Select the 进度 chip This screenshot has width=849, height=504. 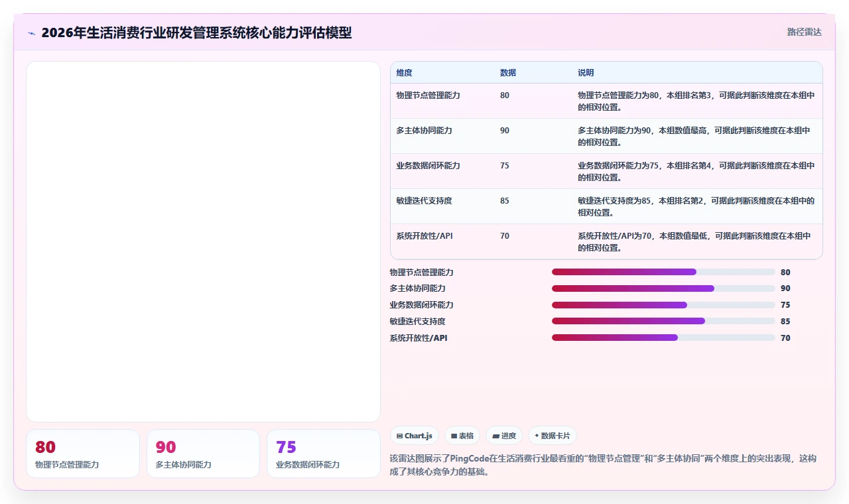pyautogui.click(x=504, y=436)
